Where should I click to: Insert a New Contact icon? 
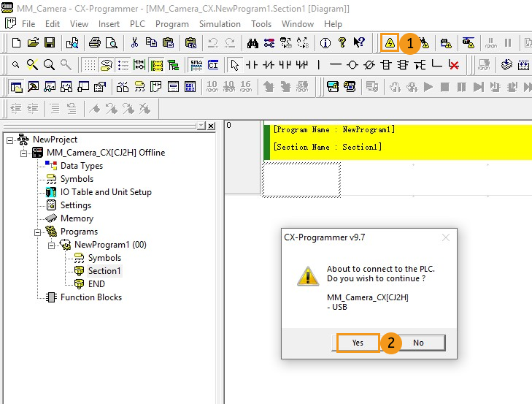click(252, 65)
